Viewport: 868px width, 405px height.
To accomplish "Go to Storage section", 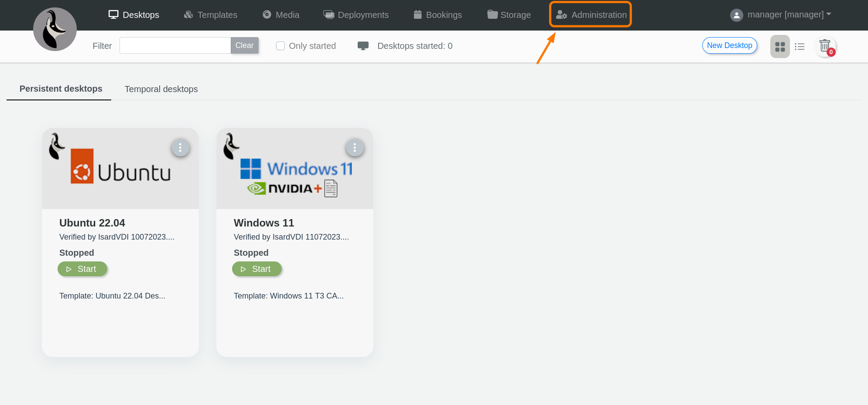I will (x=509, y=15).
